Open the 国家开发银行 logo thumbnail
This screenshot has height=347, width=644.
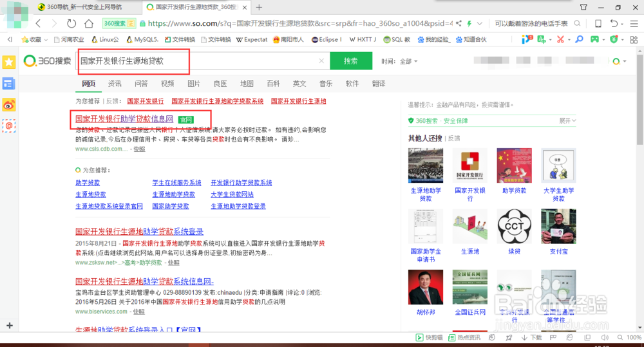470,165
